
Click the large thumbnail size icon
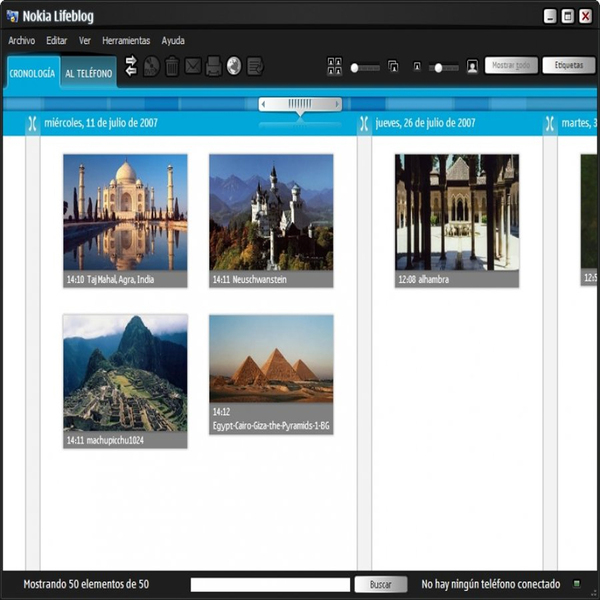472,67
